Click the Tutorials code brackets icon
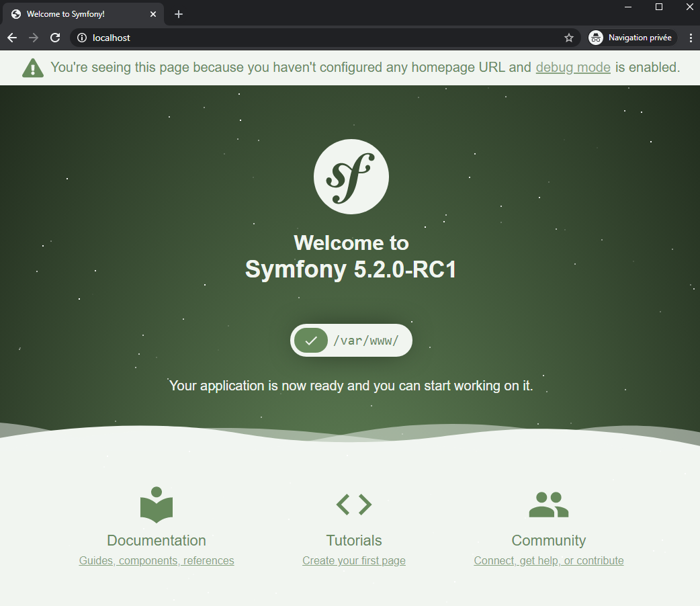The image size is (700, 606). pos(354,505)
